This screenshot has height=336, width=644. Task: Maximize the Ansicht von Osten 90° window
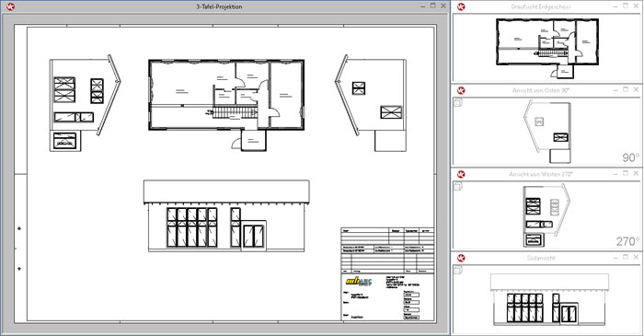[x=626, y=89]
